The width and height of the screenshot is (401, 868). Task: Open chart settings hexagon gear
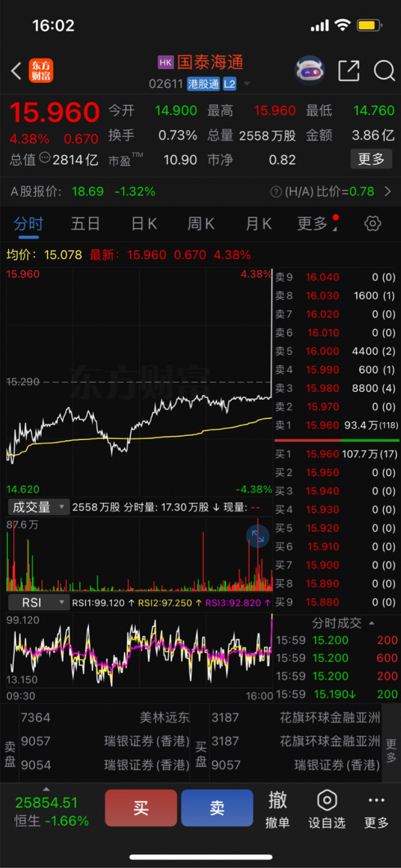(373, 224)
